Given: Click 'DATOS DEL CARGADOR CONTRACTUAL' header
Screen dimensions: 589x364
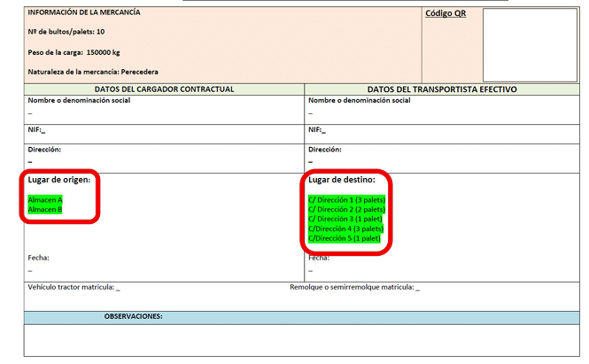Looking at the screenshot, I should tap(164, 89).
